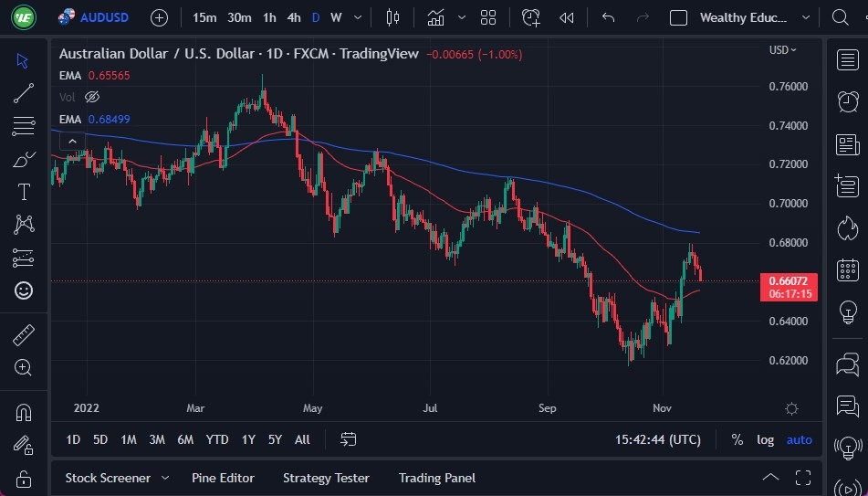The height and width of the screenshot is (496, 868).
Task: Select the trend line drawing tool
Action: point(24,92)
